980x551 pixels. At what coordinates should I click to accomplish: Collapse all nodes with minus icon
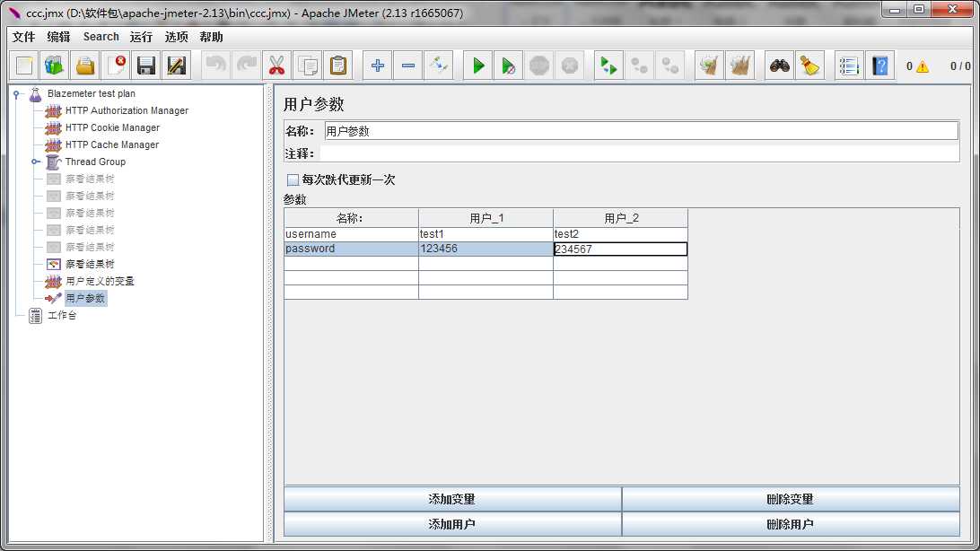[x=408, y=65]
